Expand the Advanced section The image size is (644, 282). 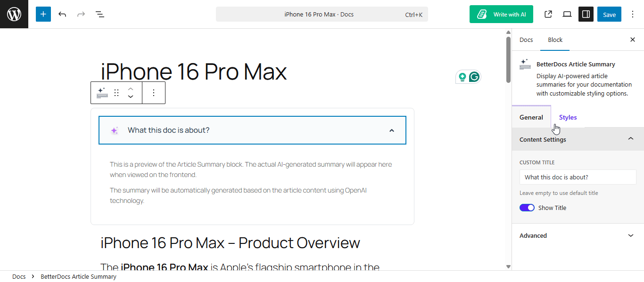pyautogui.click(x=578, y=235)
